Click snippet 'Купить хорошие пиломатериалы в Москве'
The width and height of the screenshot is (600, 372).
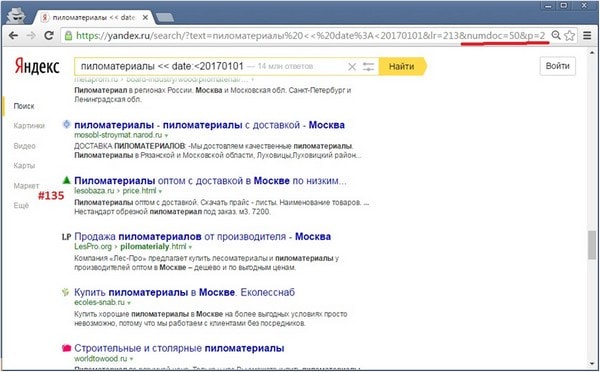148,314
